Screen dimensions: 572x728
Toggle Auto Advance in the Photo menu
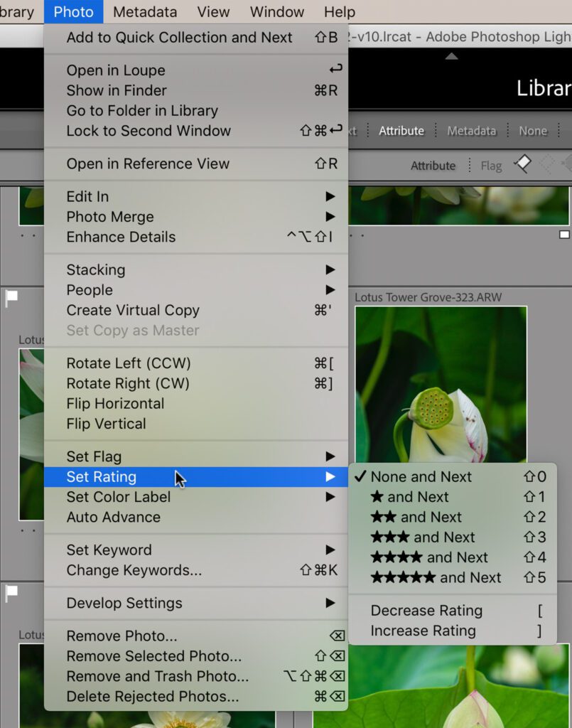tap(114, 517)
